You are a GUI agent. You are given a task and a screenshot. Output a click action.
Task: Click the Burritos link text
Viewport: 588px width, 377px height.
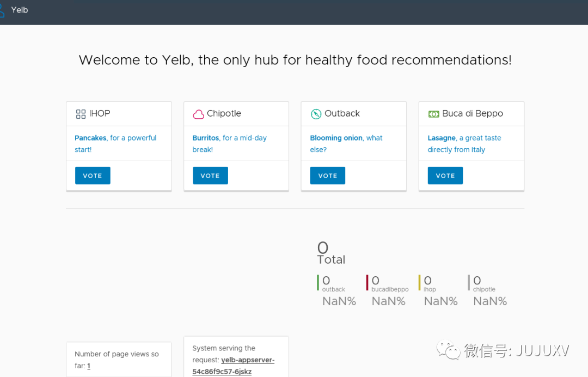click(206, 138)
